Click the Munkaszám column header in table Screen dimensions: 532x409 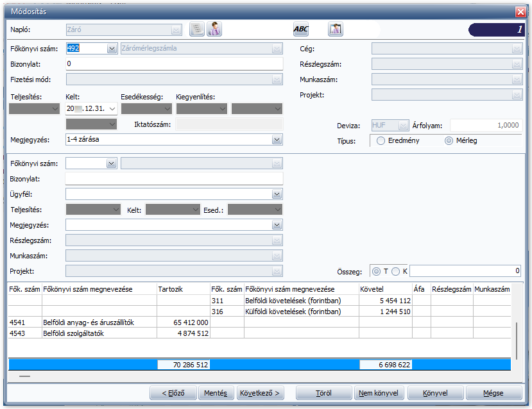pos(492,289)
